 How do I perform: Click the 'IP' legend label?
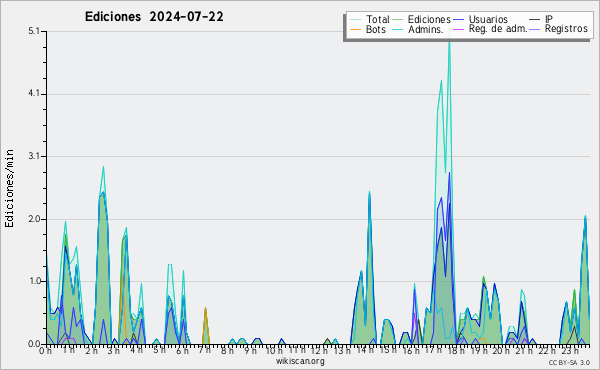[549, 19]
